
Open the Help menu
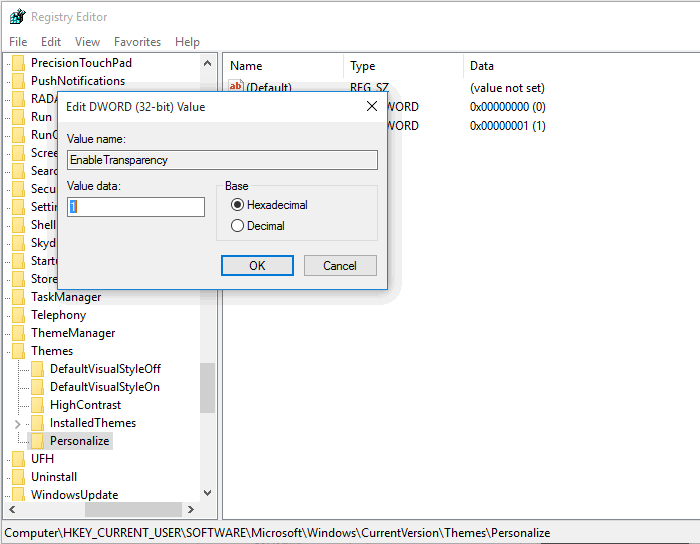(188, 42)
